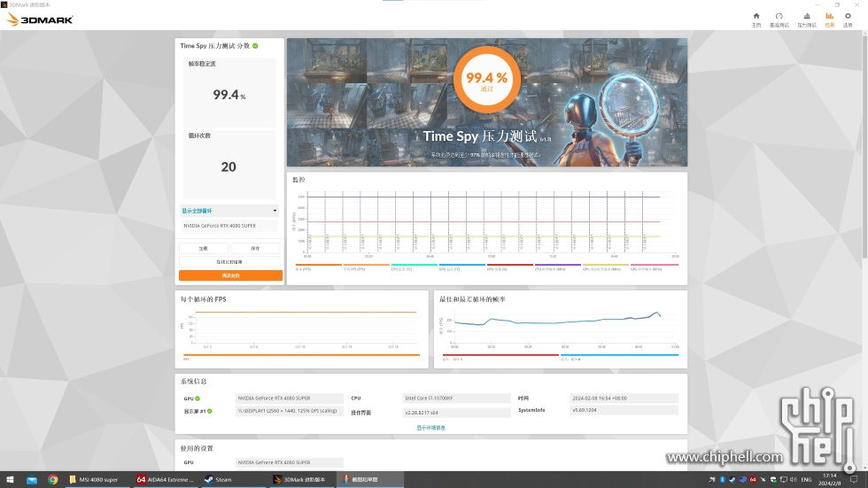Image resolution: width=868 pixels, height=488 pixels.
Task: Switch to AIDA64 Extreme in taskbar
Action: click(x=165, y=480)
